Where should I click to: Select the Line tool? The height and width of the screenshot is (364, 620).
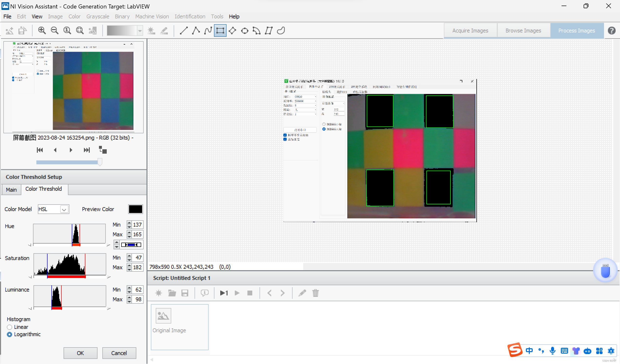pyautogui.click(x=184, y=31)
